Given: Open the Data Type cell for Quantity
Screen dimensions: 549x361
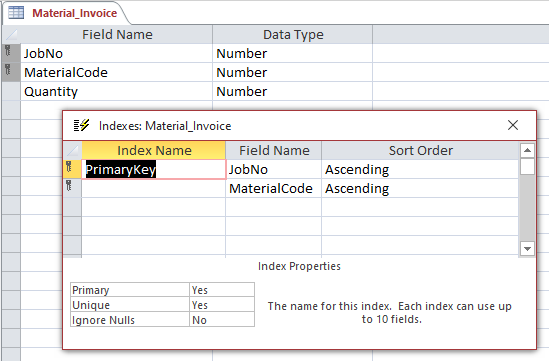Looking at the screenshot, I should [x=292, y=91].
